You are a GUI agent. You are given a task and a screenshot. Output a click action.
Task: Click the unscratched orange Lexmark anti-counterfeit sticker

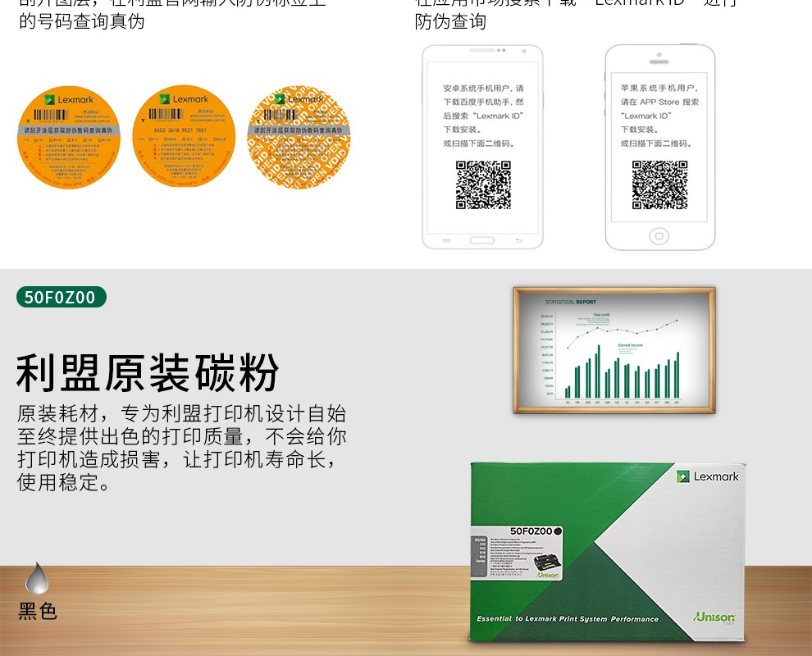tap(69, 137)
